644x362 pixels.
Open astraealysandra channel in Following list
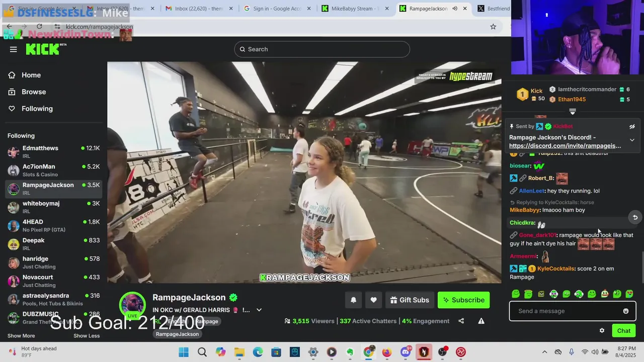tap(53, 299)
